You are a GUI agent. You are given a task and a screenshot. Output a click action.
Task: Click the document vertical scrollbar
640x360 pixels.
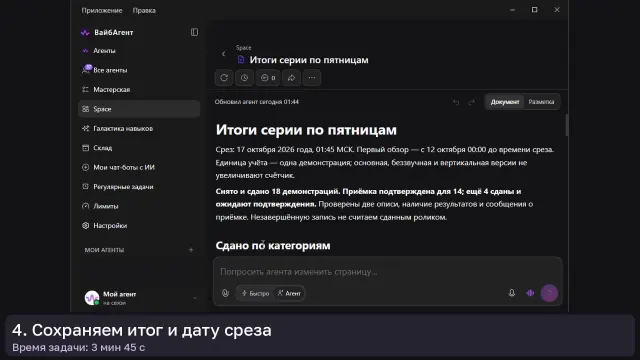(567, 125)
